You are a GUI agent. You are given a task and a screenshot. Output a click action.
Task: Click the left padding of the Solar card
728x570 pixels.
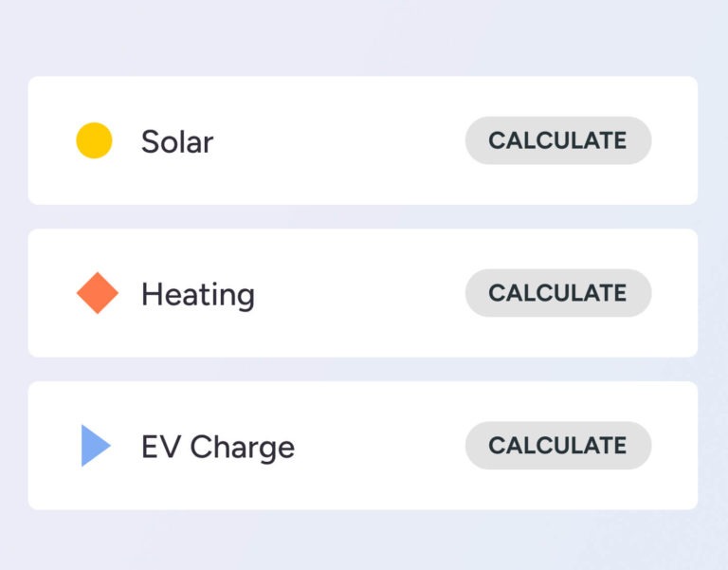click(x=49, y=141)
